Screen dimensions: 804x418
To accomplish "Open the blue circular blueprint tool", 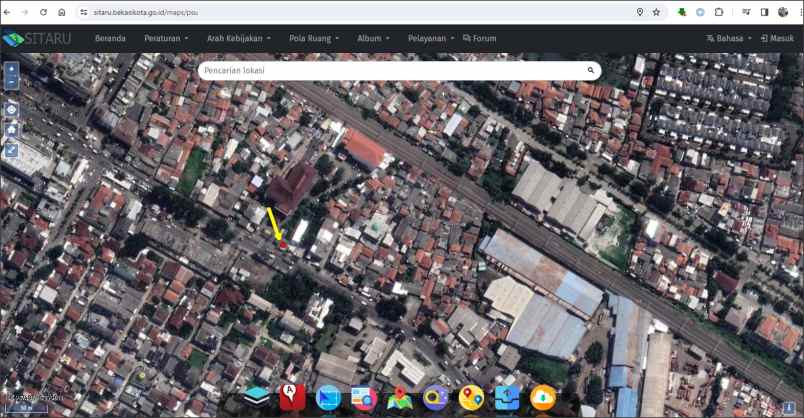I will (328, 398).
